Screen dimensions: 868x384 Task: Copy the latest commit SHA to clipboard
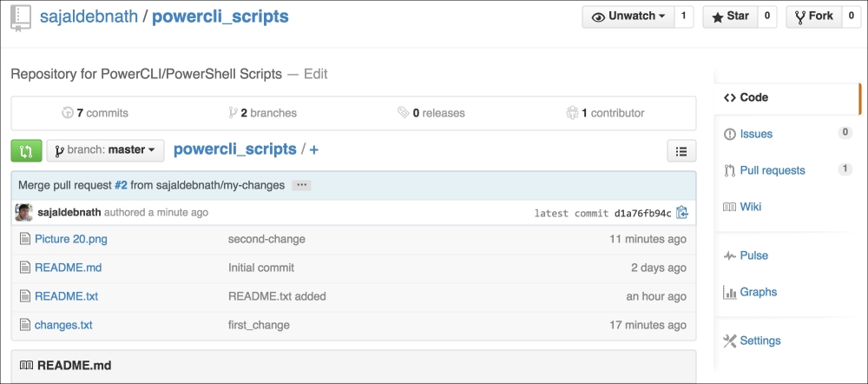click(x=682, y=213)
